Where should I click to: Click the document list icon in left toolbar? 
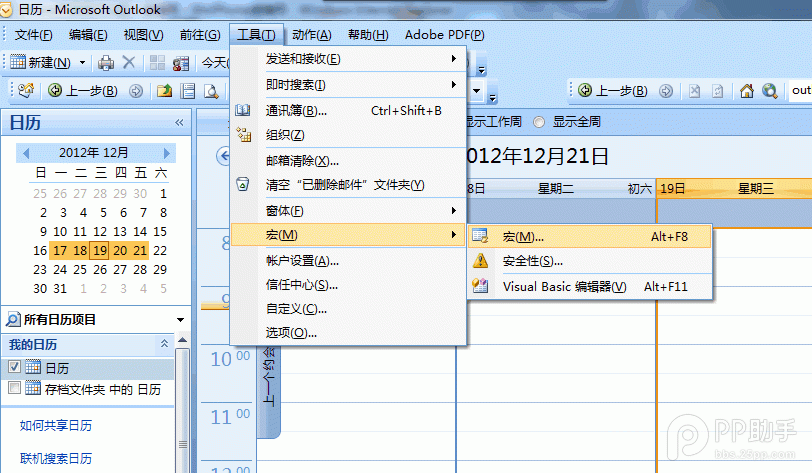point(187,91)
